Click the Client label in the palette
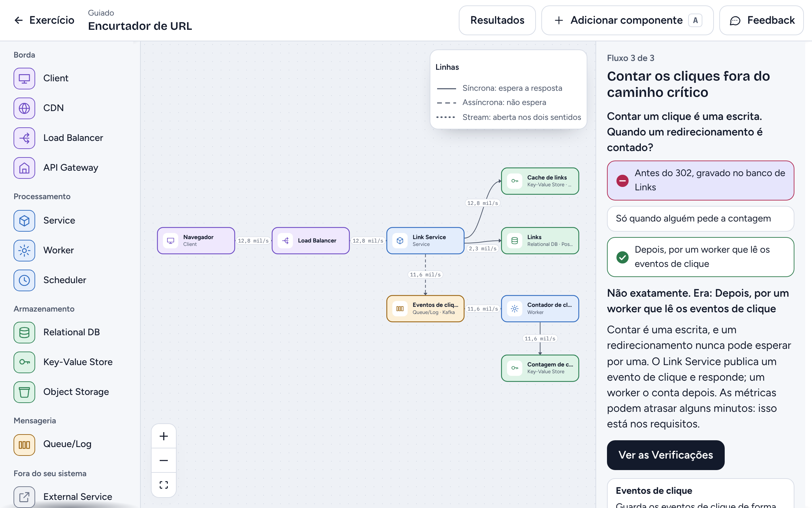Image resolution: width=812 pixels, height=508 pixels. [56, 78]
